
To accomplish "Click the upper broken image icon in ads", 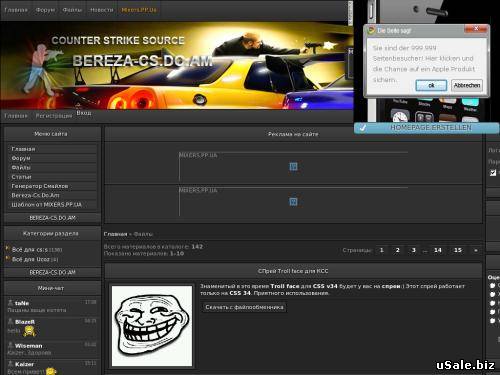I will (x=293, y=166).
